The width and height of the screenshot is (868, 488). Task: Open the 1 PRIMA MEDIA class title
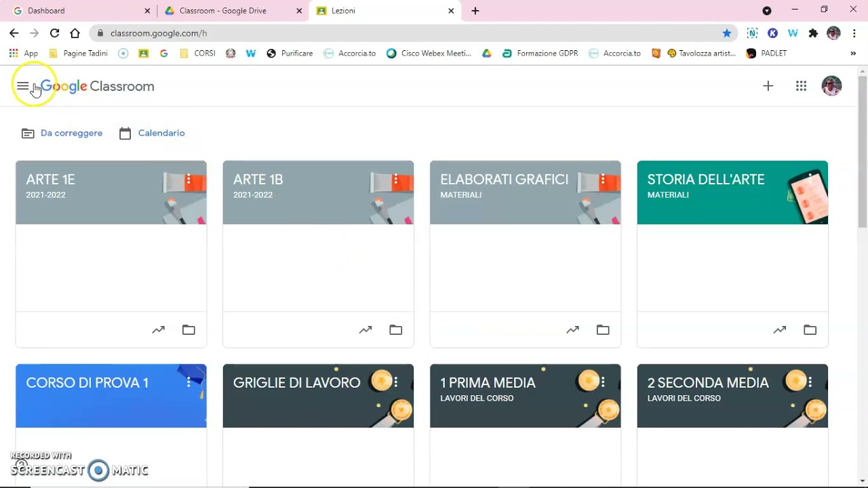[488, 383]
